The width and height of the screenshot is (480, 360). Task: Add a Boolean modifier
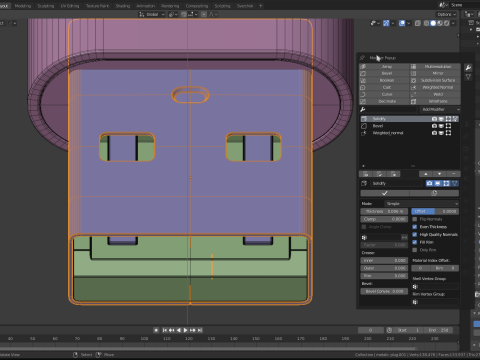(384, 80)
